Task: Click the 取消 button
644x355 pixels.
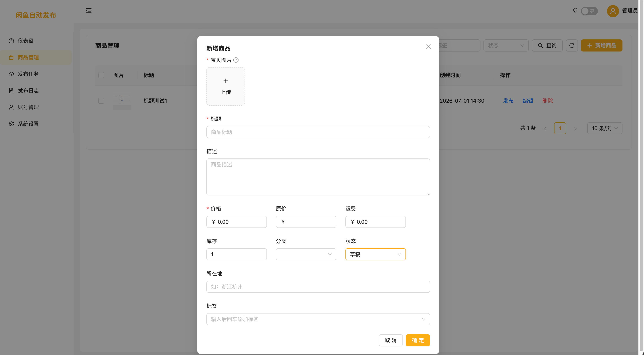Action: (x=391, y=340)
